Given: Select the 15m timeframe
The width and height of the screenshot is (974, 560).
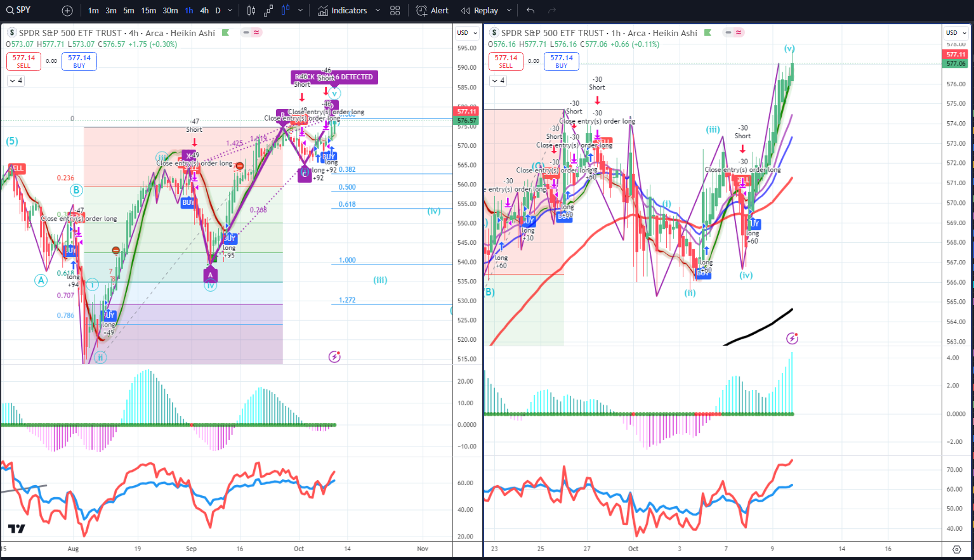Looking at the screenshot, I should click(x=148, y=11).
